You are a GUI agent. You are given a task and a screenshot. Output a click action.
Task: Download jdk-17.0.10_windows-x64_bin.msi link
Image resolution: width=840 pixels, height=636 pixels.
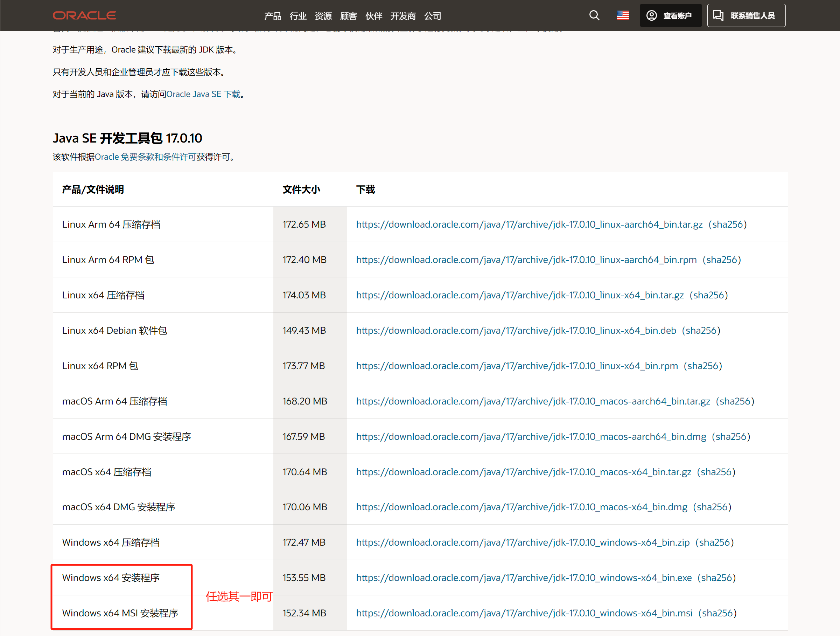tap(524, 613)
